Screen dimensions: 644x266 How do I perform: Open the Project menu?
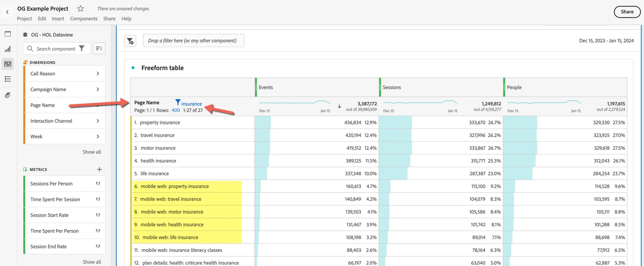click(24, 19)
